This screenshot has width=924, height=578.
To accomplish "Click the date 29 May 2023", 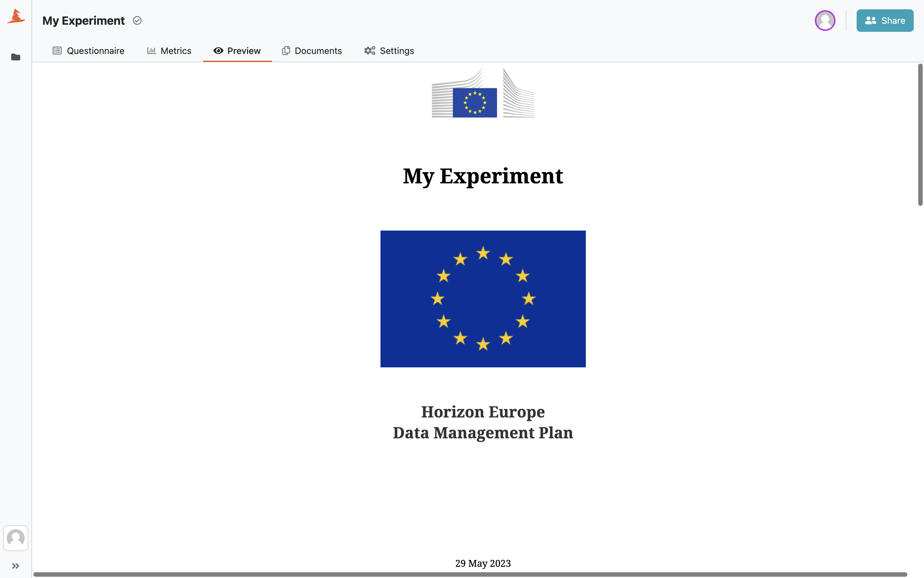I will [483, 563].
